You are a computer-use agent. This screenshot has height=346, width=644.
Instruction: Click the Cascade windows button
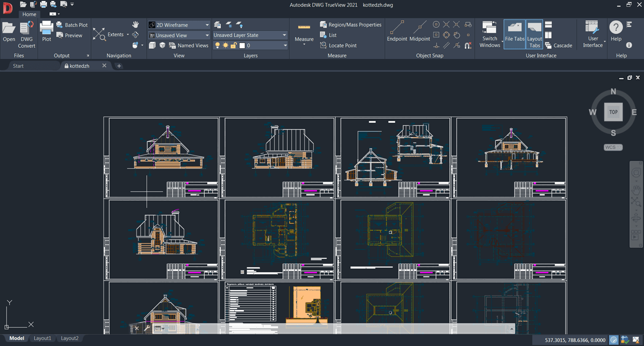(x=558, y=45)
